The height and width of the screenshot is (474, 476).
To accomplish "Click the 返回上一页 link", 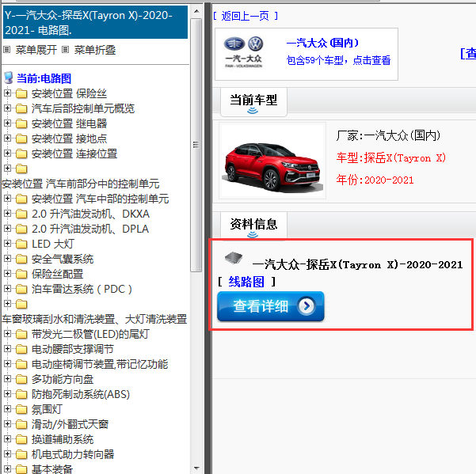I will pyautogui.click(x=246, y=16).
